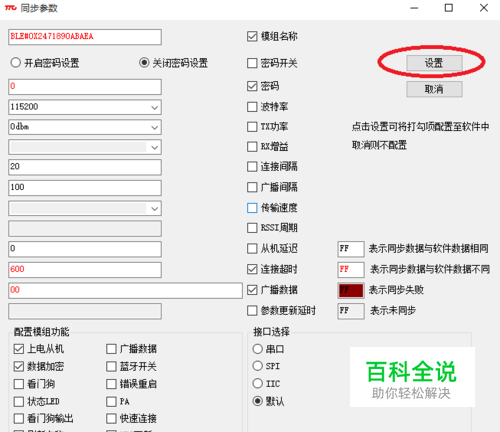Expand the empty RX gain dropdown below 0dbm
This screenshot has width=500, height=432.
pyautogui.click(x=154, y=147)
